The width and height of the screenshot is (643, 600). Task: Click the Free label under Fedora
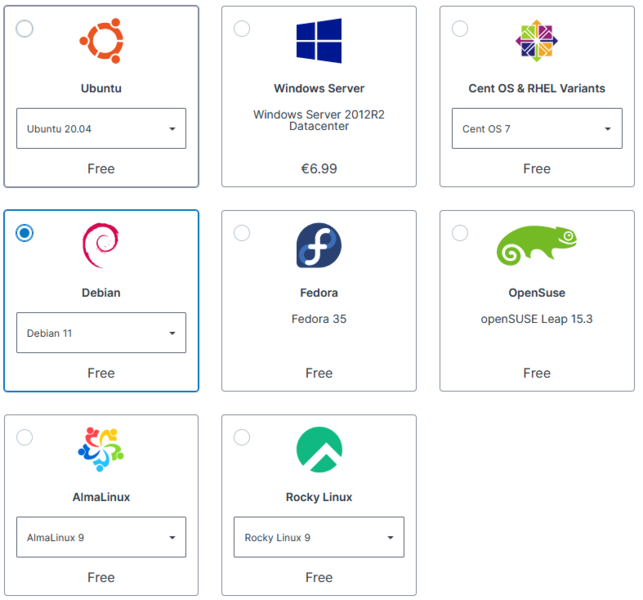tap(319, 373)
